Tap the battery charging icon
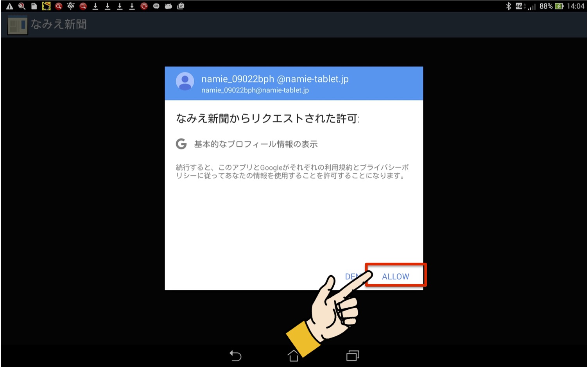This screenshot has width=588, height=368. point(559,6)
